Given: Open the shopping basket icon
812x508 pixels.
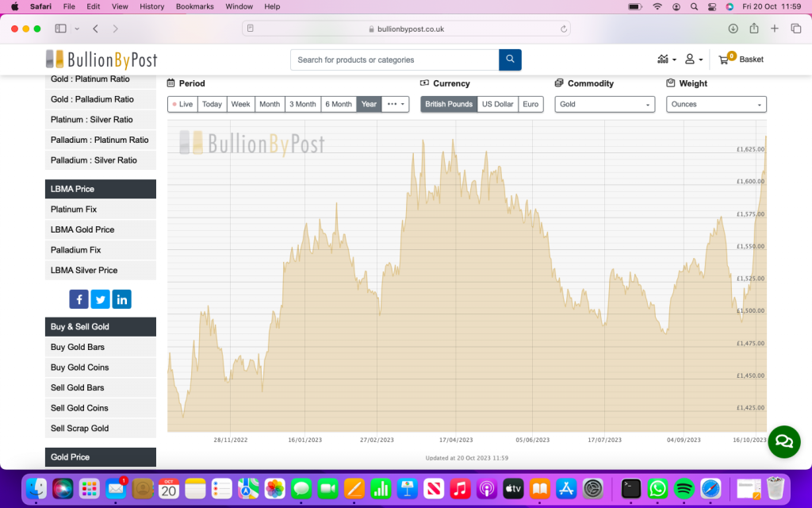Looking at the screenshot, I should 725,60.
